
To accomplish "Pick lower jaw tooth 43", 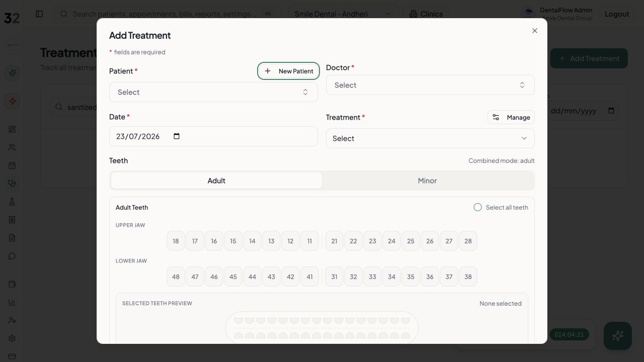I will 271,277.
